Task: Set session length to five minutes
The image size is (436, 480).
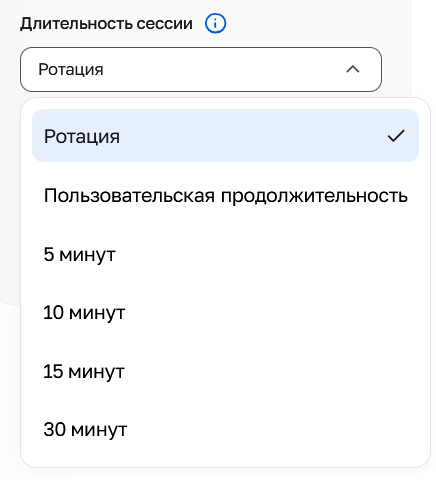Action: tap(225, 254)
